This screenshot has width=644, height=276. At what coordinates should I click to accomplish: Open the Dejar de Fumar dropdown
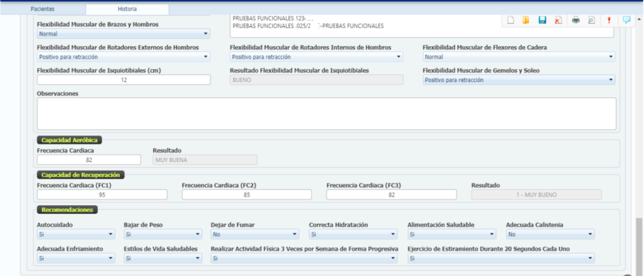click(255, 234)
